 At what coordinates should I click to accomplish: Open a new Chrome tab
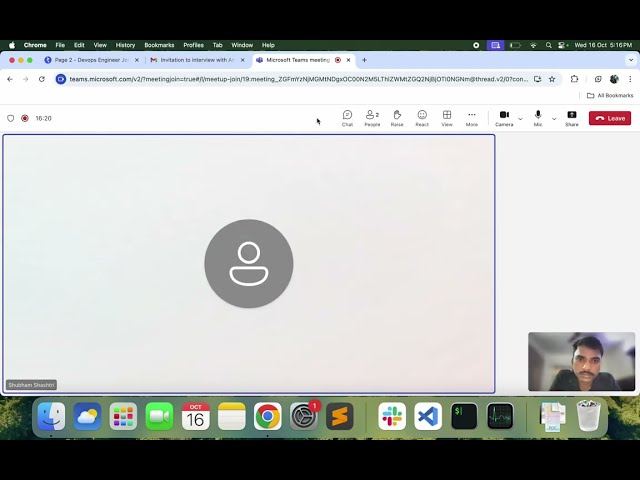(x=364, y=60)
